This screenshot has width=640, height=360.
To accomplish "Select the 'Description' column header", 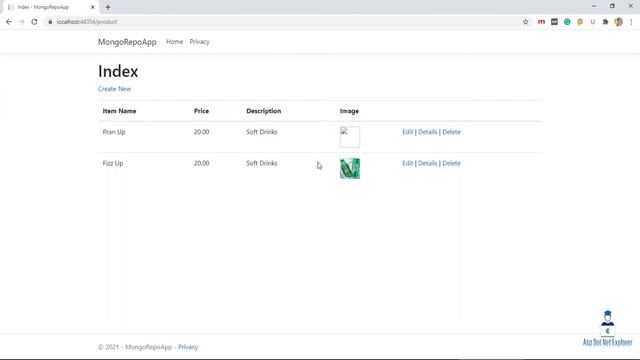I will pyautogui.click(x=264, y=111).
